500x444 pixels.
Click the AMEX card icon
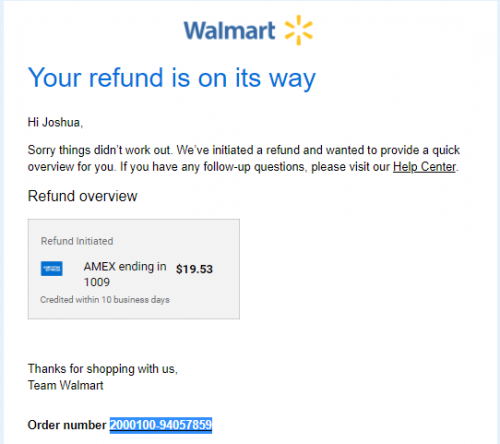point(52,269)
